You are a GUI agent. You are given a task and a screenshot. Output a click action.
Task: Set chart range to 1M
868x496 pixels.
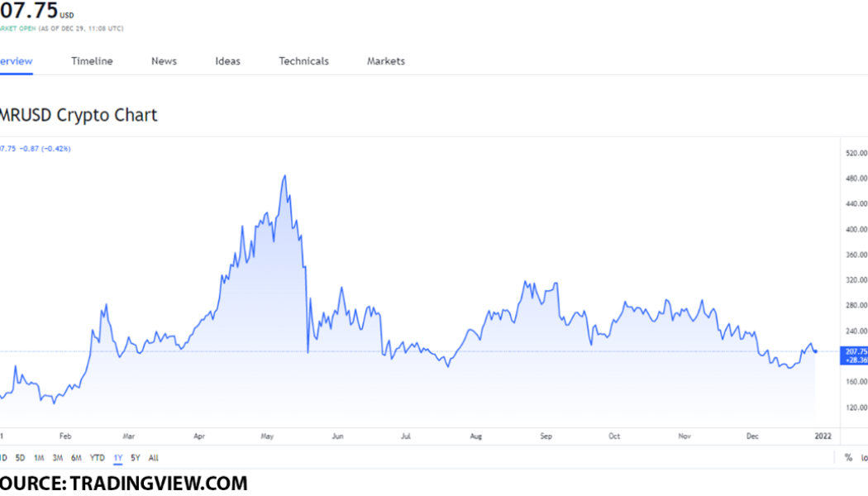click(x=39, y=458)
